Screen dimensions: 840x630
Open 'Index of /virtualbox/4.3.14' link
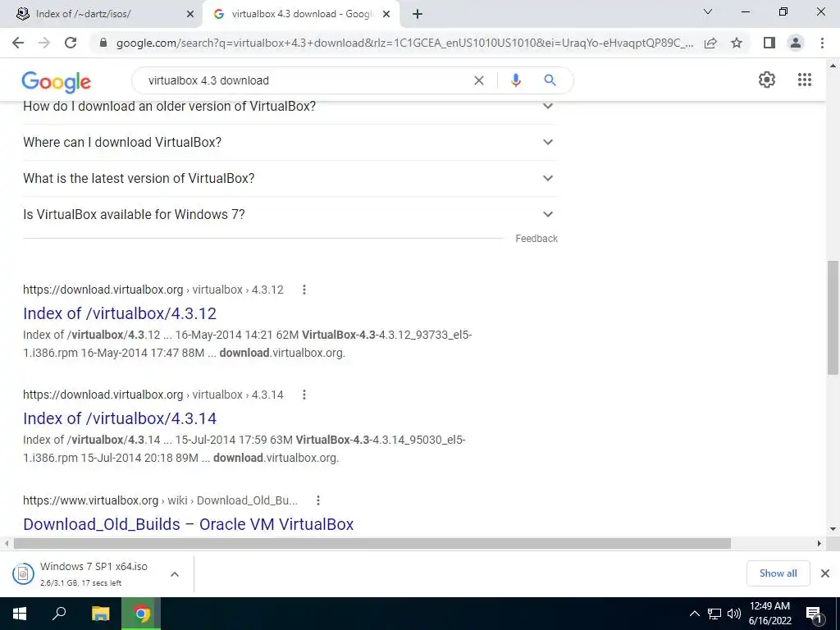pos(120,418)
